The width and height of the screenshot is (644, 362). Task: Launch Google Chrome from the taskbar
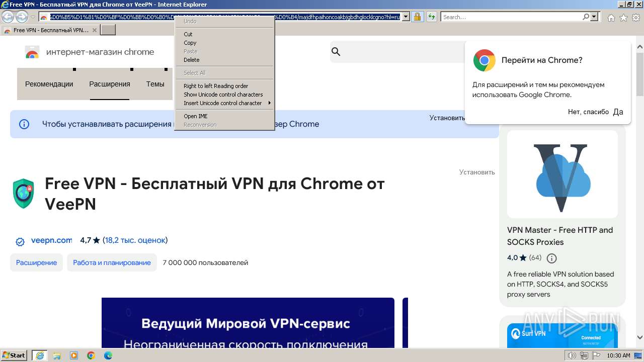91,355
